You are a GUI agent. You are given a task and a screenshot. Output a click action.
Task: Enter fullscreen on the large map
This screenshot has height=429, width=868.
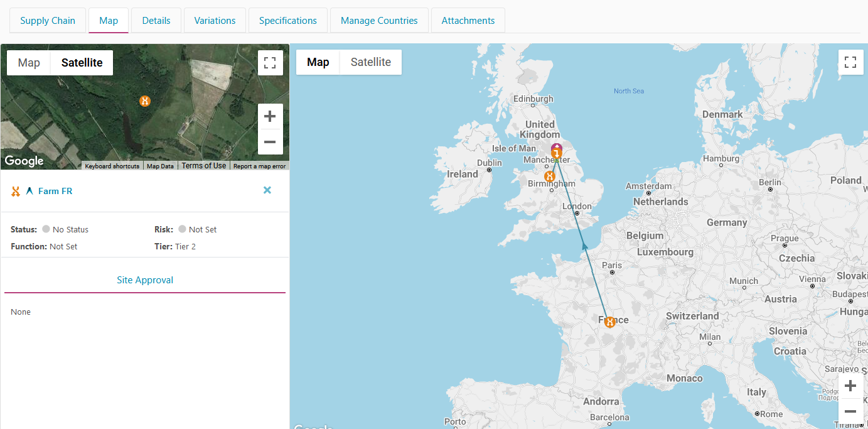[x=850, y=62]
